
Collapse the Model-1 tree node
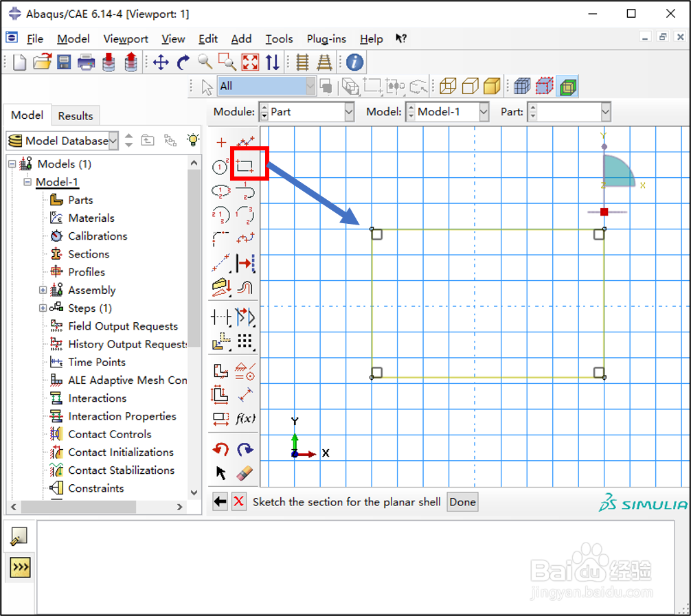click(27, 182)
